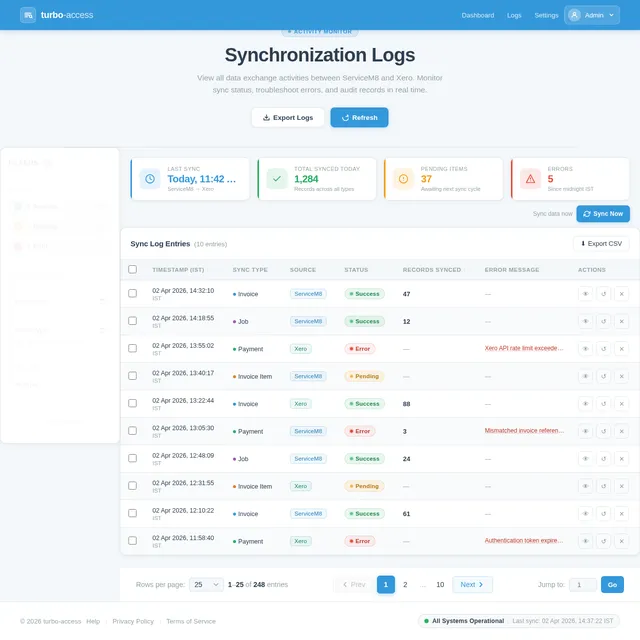640x640 pixels.
Task: Click the Last Sync clock icon
Action: pyautogui.click(x=150, y=179)
